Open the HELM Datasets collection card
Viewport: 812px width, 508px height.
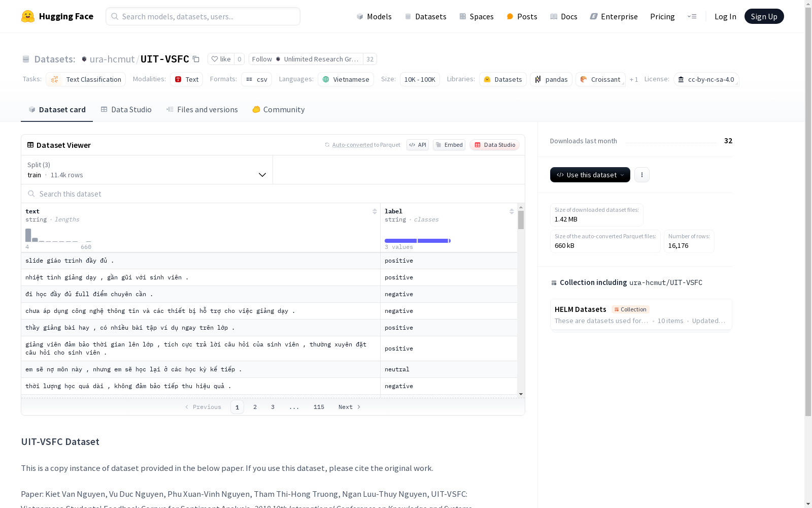click(x=641, y=314)
